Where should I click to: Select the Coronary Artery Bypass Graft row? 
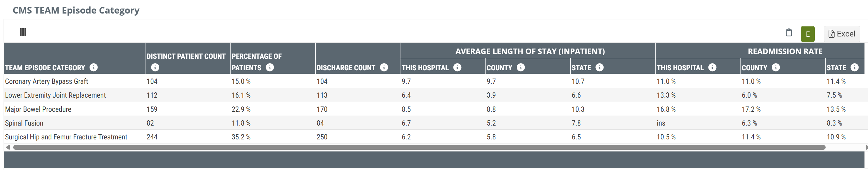pos(47,81)
